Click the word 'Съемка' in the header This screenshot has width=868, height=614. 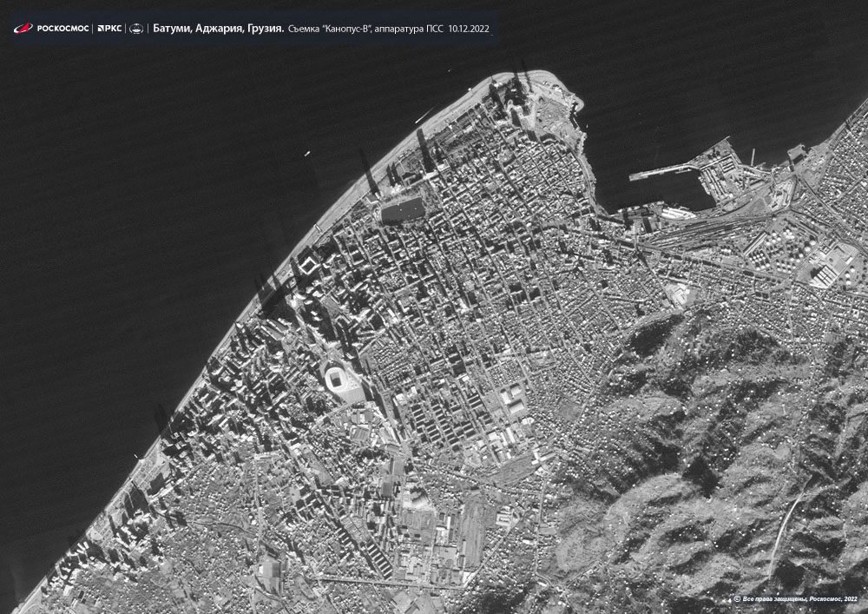coord(306,29)
